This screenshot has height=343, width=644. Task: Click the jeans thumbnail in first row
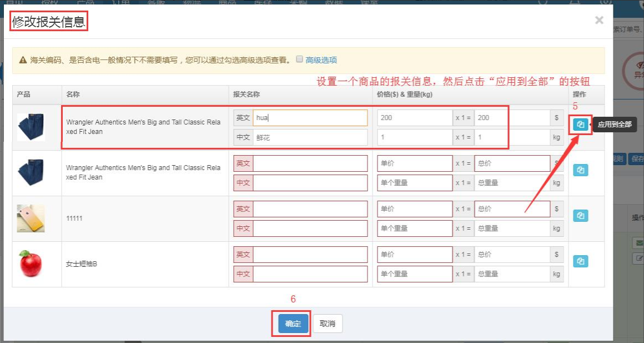point(31,127)
